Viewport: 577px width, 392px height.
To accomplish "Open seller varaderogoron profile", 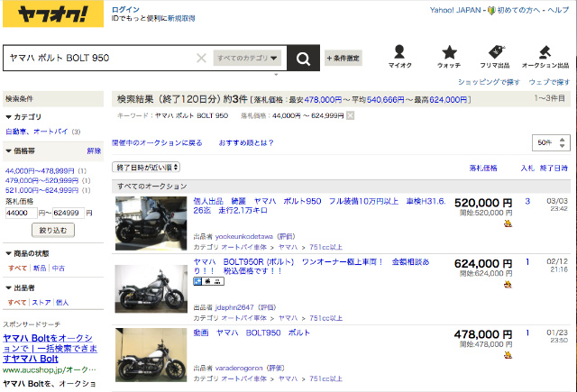I will tap(239, 368).
